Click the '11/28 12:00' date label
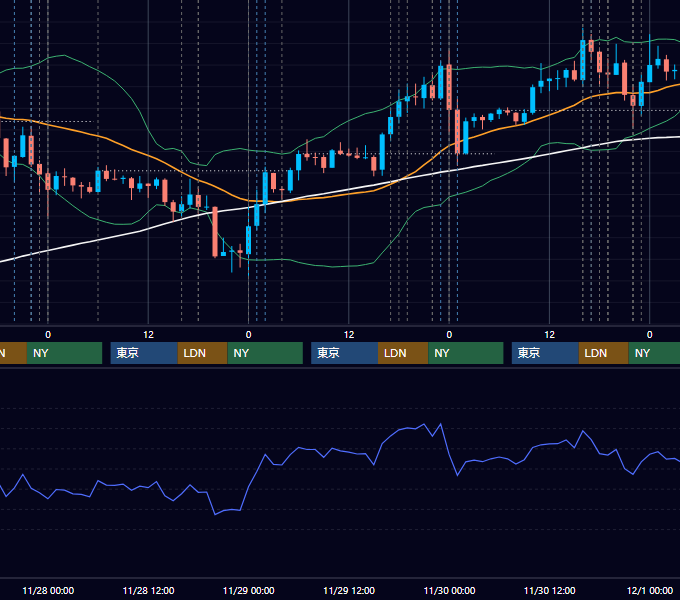 pyautogui.click(x=148, y=590)
